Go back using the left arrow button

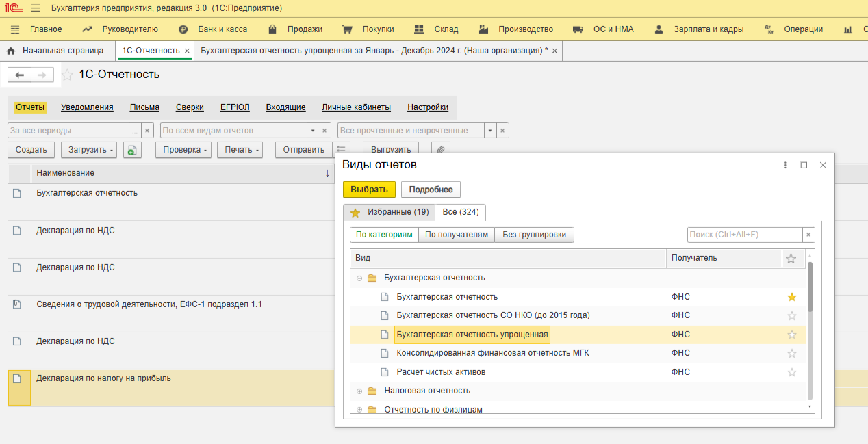pyautogui.click(x=19, y=75)
